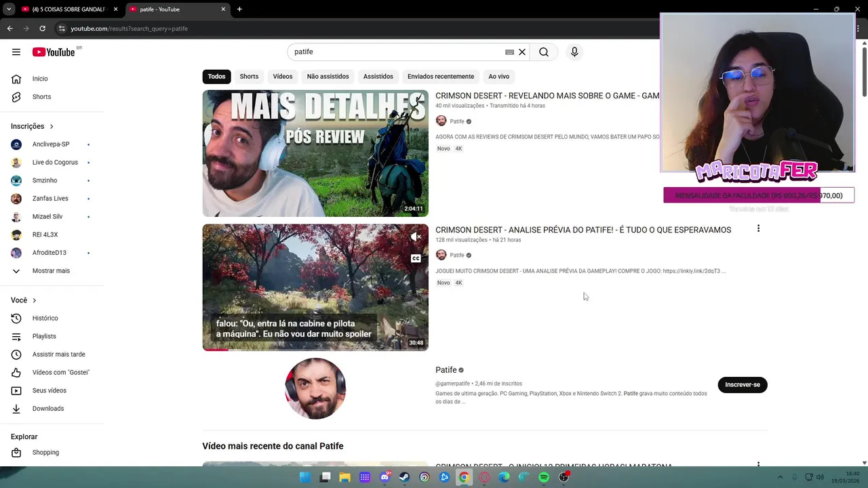The width and height of the screenshot is (868, 488).
Task: Select the Assistidos filter chip
Action: tap(378, 77)
